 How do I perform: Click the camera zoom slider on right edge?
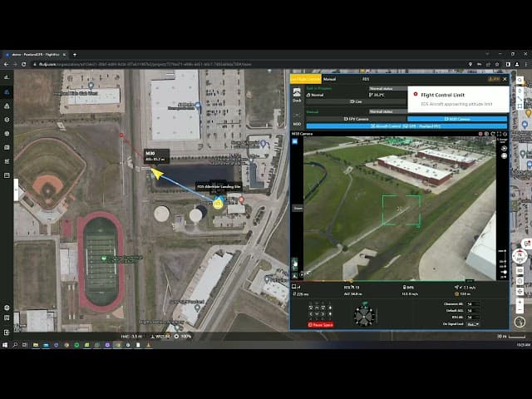click(505, 264)
